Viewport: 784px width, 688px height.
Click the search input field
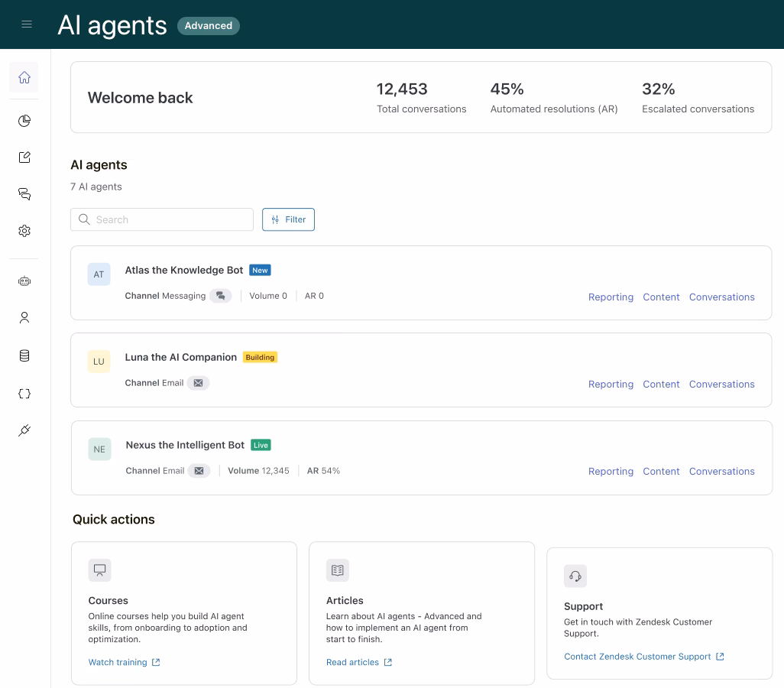pos(161,219)
